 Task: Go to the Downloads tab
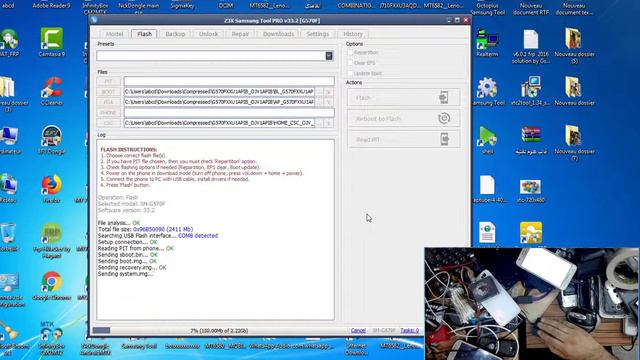[278, 34]
